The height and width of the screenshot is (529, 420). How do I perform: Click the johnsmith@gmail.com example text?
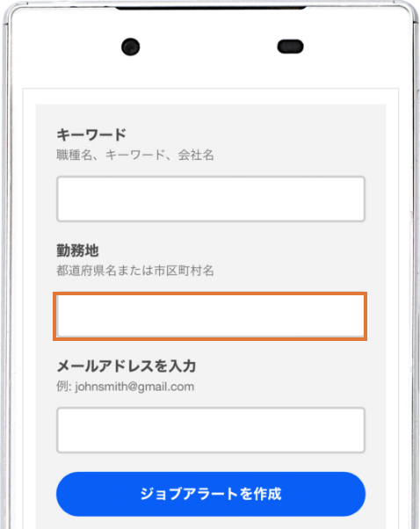(134, 387)
